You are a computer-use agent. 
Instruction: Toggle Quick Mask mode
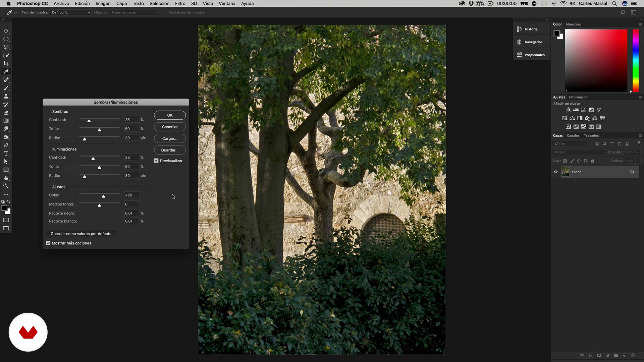(x=6, y=220)
